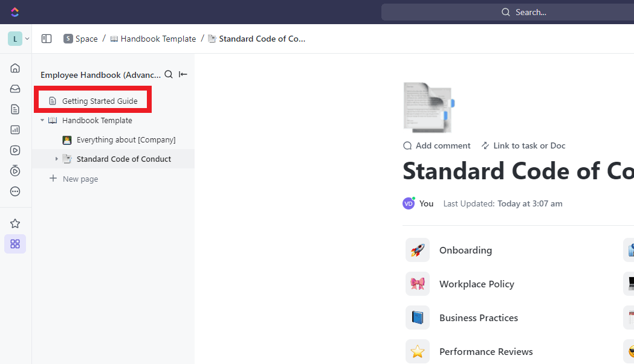Expand Standard Code of Conduct subpages
This screenshot has height=364, width=634.
coord(57,159)
